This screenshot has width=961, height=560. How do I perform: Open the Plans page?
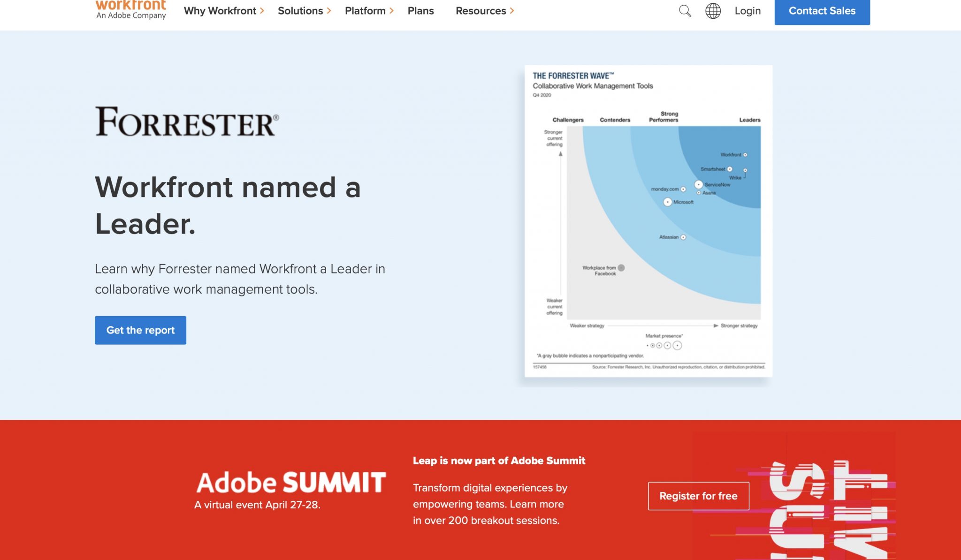[420, 11]
